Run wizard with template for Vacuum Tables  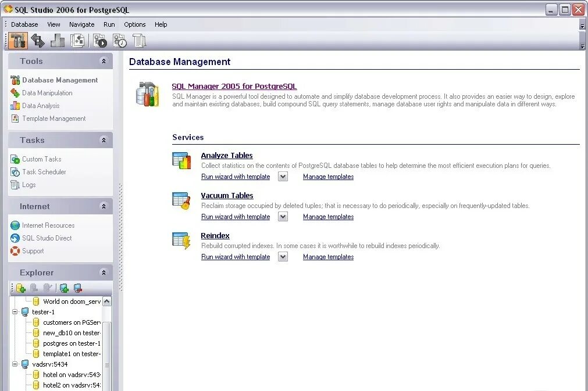click(236, 217)
